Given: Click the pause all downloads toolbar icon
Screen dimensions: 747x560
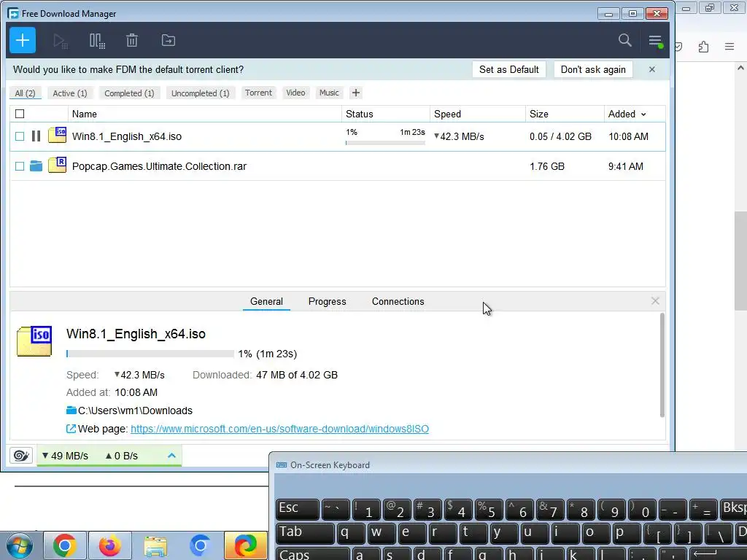Looking at the screenshot, I should pos(97,41).
